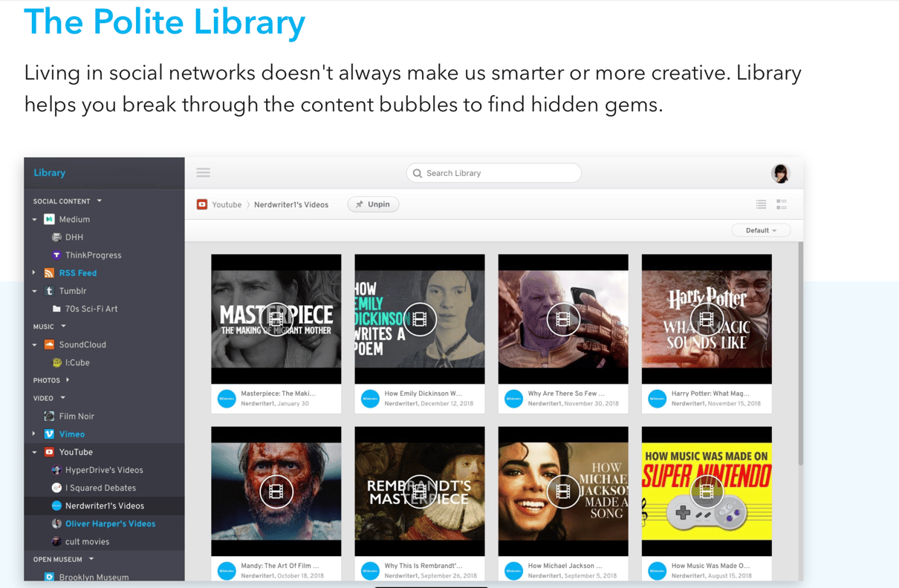Image resolution: width=899 pixels, height=588 pixels.
Task: Click the hamburger menu icon
Action: point(203,172)
